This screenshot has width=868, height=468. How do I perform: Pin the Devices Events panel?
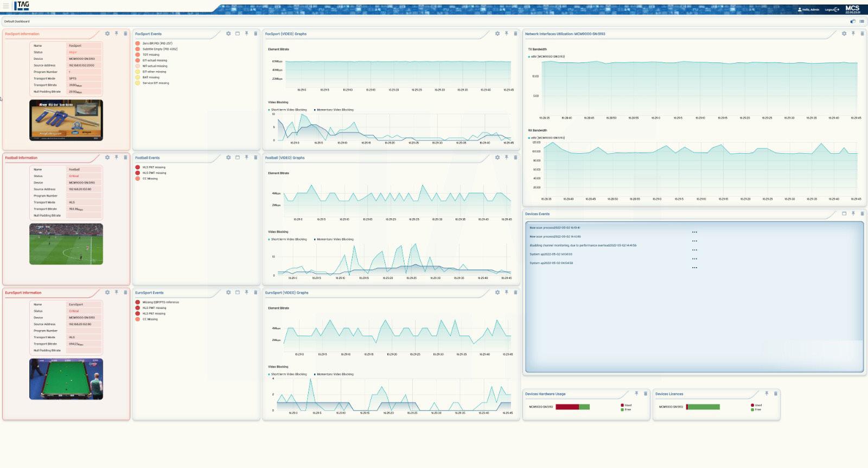pos(853,213)
